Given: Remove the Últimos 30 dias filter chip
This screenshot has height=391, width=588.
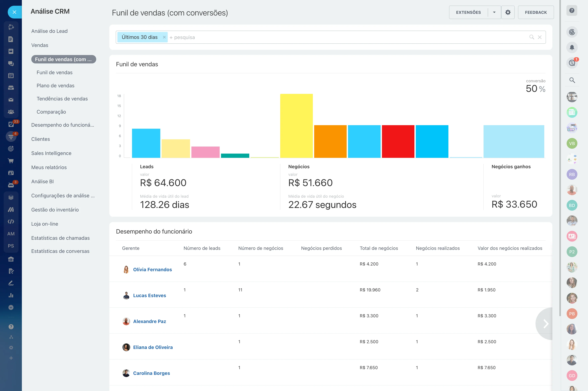Looking at the screenshot, I should [164, 37].
